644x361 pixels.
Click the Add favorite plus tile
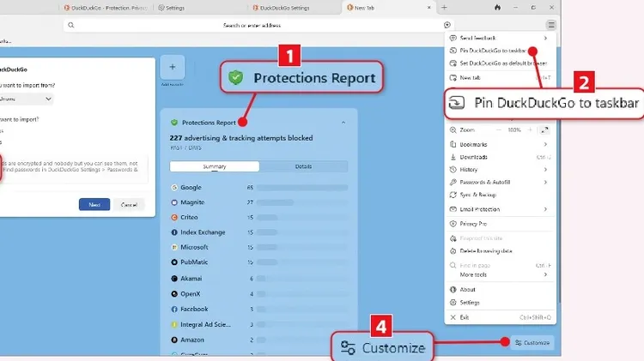click(173, 67)
